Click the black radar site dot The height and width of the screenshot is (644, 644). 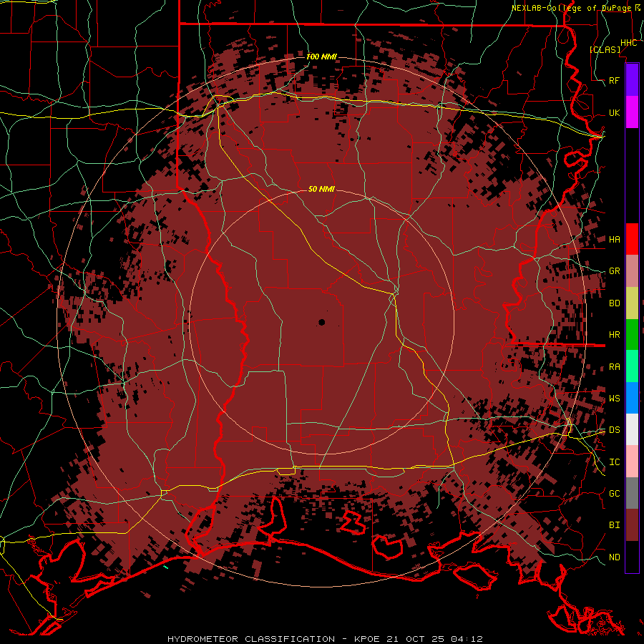pos(321,323)
